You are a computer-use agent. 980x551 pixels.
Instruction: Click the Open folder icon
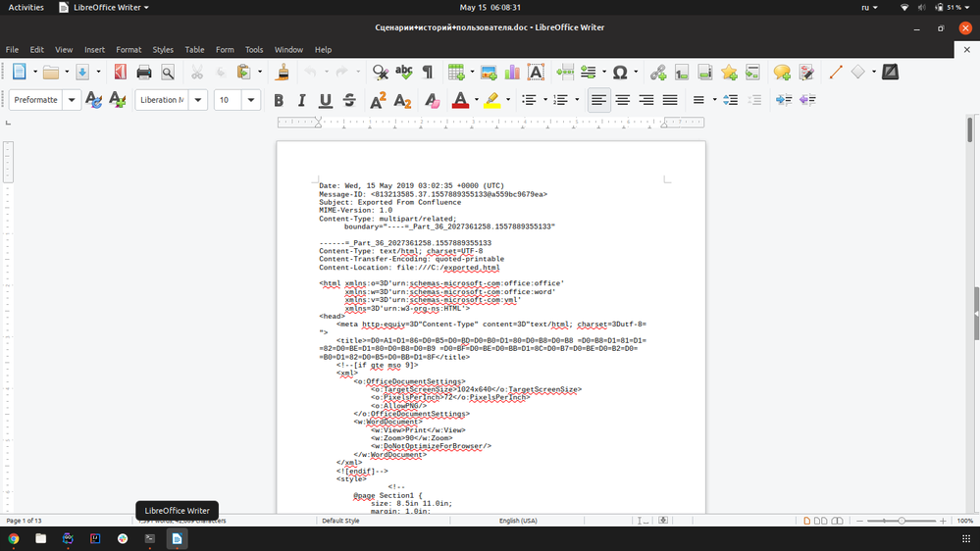tap(51, 73)
